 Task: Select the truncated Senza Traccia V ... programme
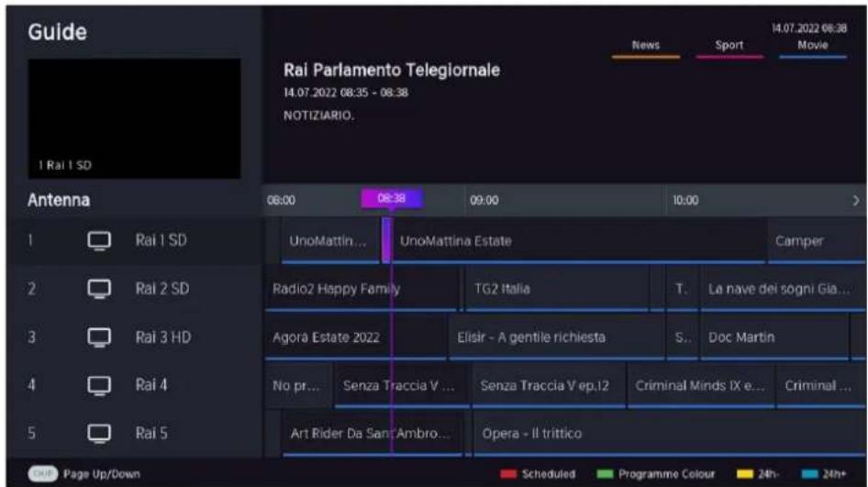coord(402,385)
